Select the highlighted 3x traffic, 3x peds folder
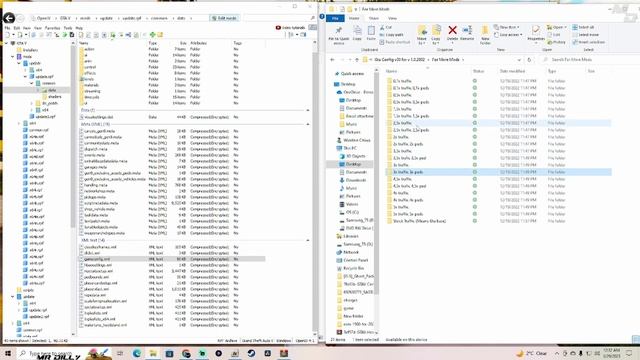 coord(498,172)
